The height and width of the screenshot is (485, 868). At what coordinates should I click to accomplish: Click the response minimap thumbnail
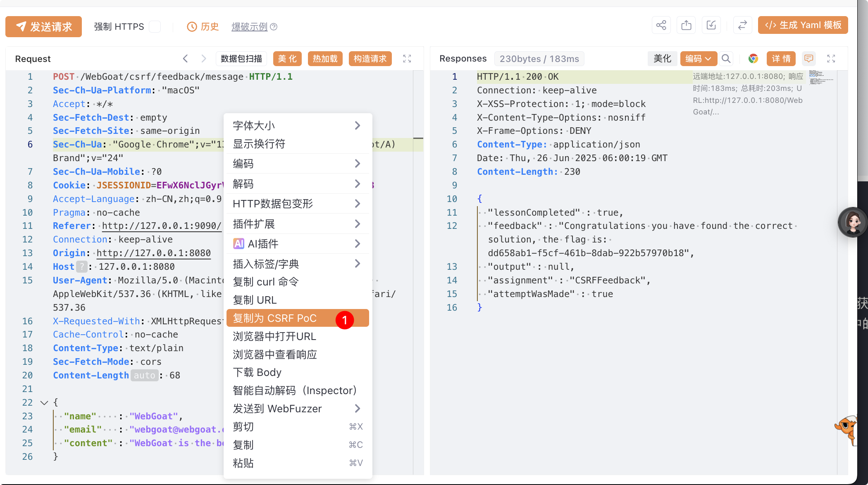(x=821, y=77)
